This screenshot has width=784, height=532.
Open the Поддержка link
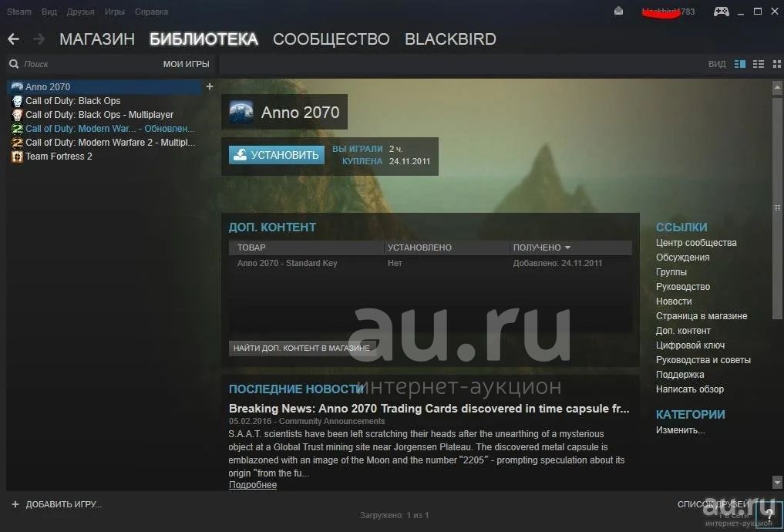click(680, 375)
